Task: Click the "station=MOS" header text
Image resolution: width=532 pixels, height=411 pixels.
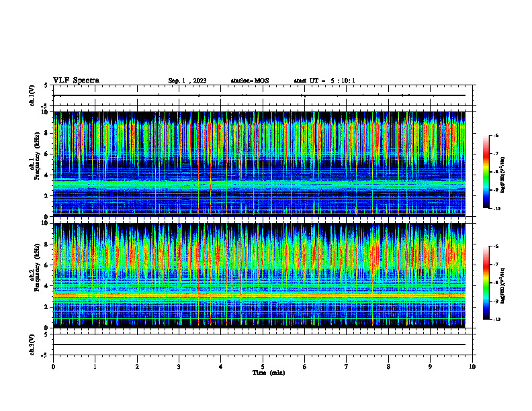Action: (x=250, y=81)
